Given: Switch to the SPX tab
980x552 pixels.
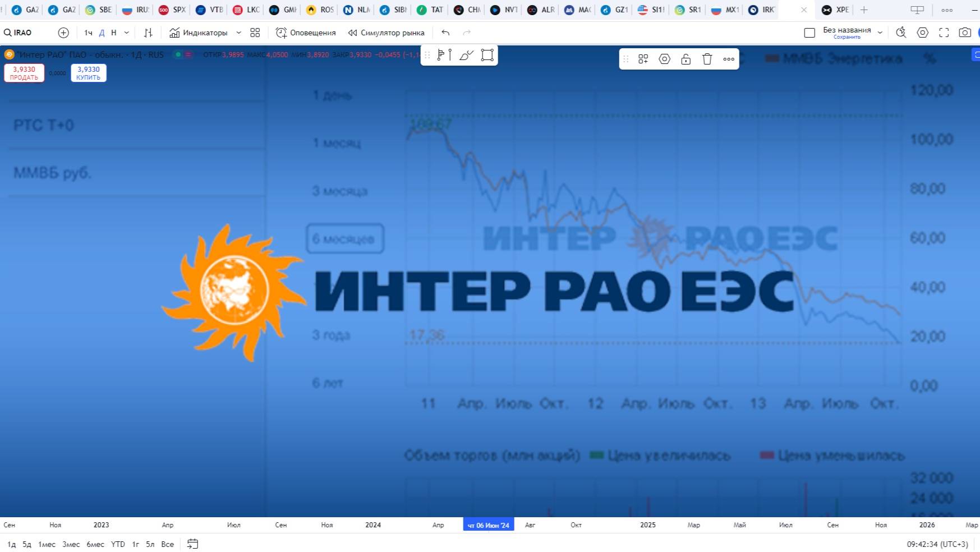Looking at the screenshot, I should coord(172,10).
